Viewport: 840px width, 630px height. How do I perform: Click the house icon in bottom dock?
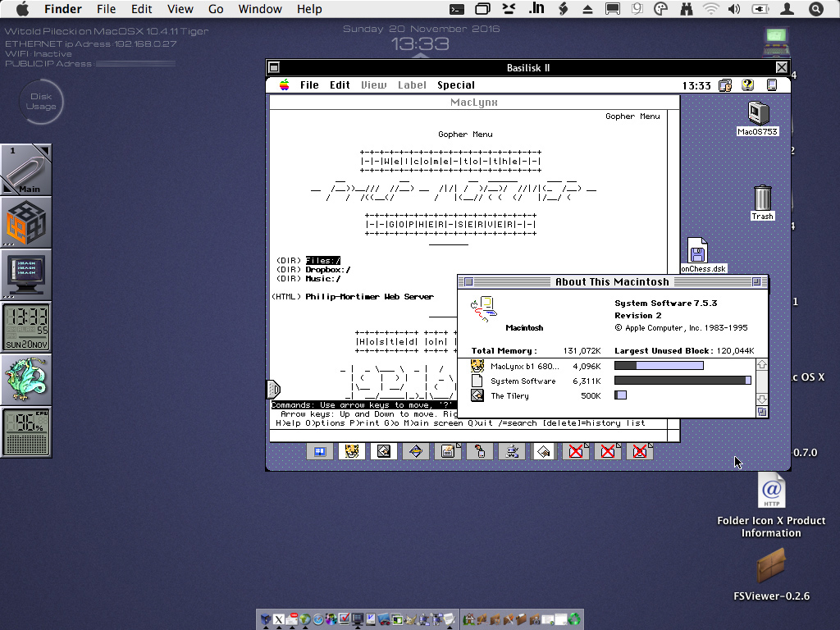468,620
